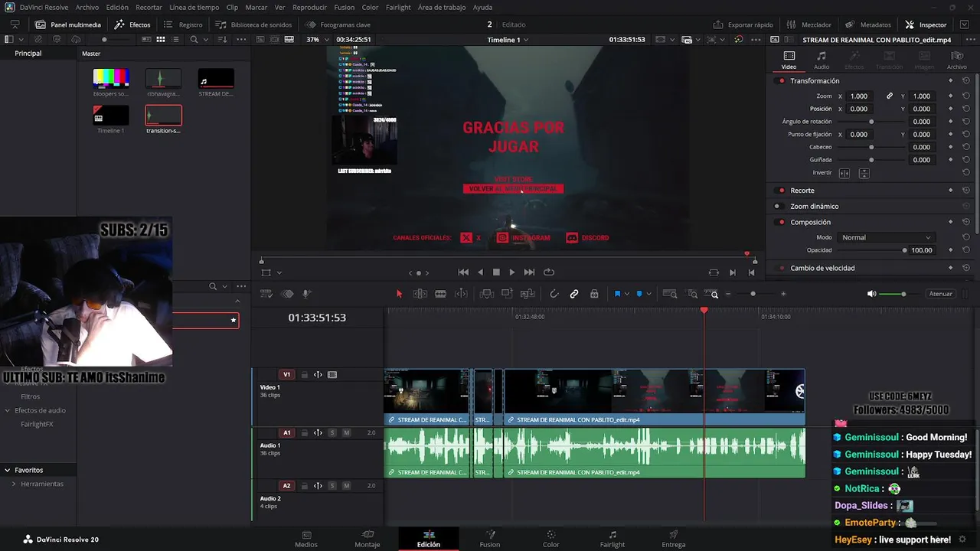
Task: Adjust the timeline zoom slider
Action: pyautogui.click(x=753, y=294)
